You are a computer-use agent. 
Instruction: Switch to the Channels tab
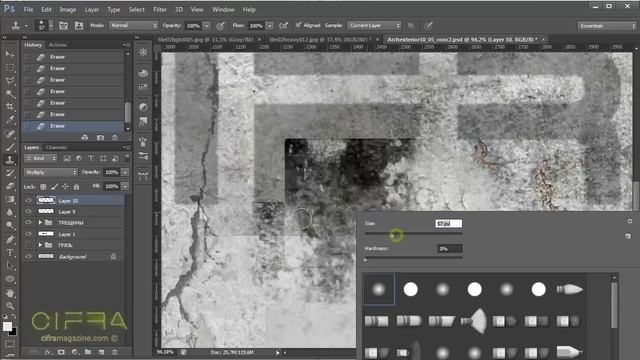56,147
